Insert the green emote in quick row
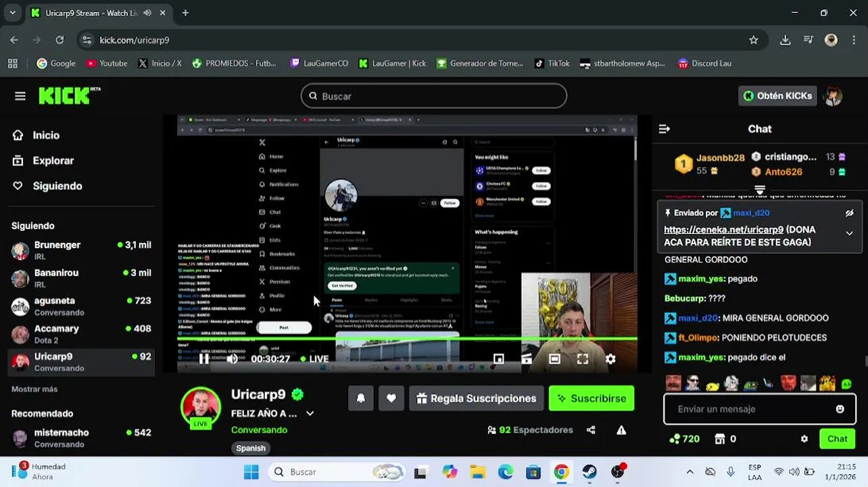Image resolution: width=868 pixels, height=487 pixels. tap(846, 384)
